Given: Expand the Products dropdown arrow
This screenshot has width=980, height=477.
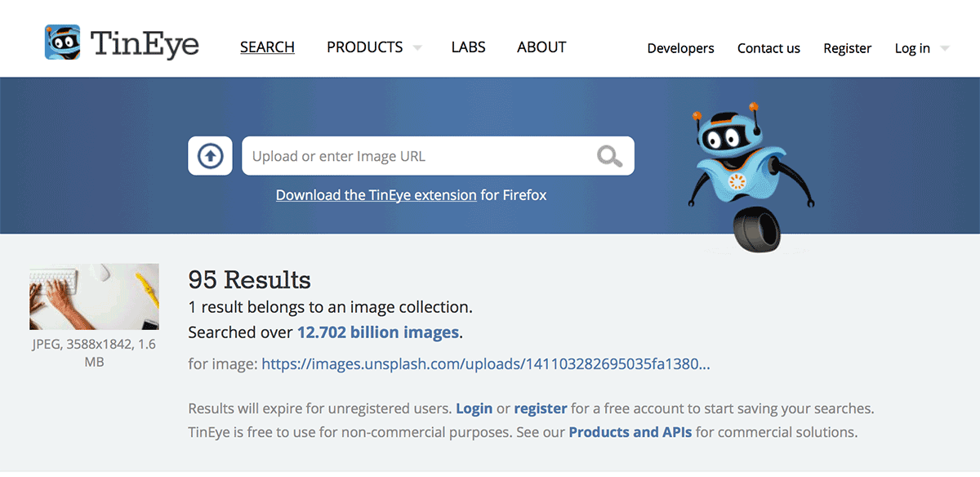Looking at the screenshot, I should (417, 47).
